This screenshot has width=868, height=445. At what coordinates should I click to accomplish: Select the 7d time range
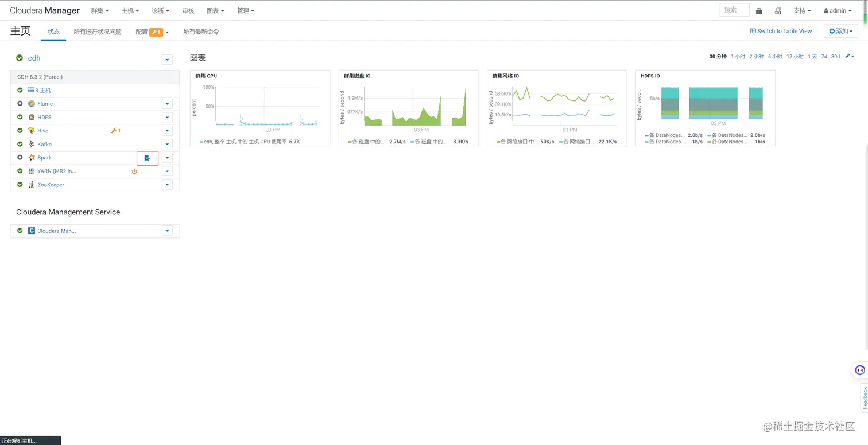click(824, 56)
